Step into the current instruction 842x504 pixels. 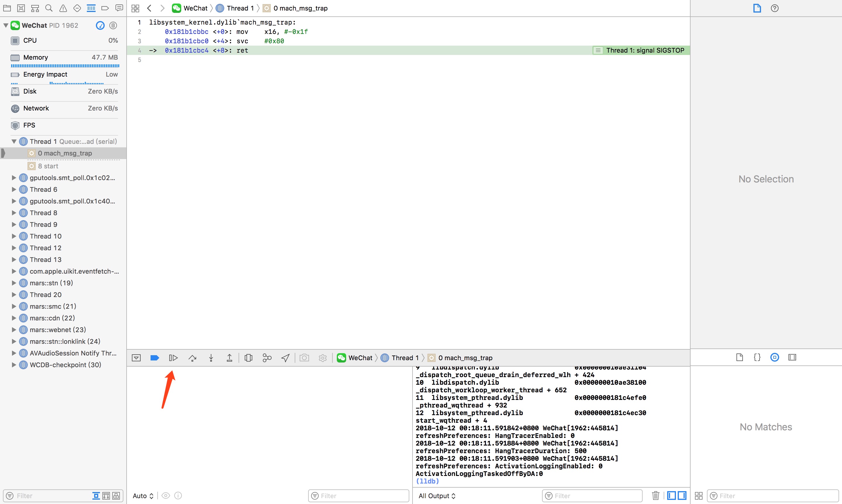click(211, 358)
